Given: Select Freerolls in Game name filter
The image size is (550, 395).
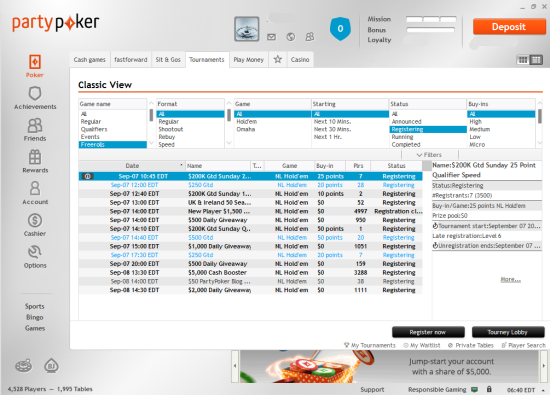Looking at the screenshot, I should click(113, 145).
